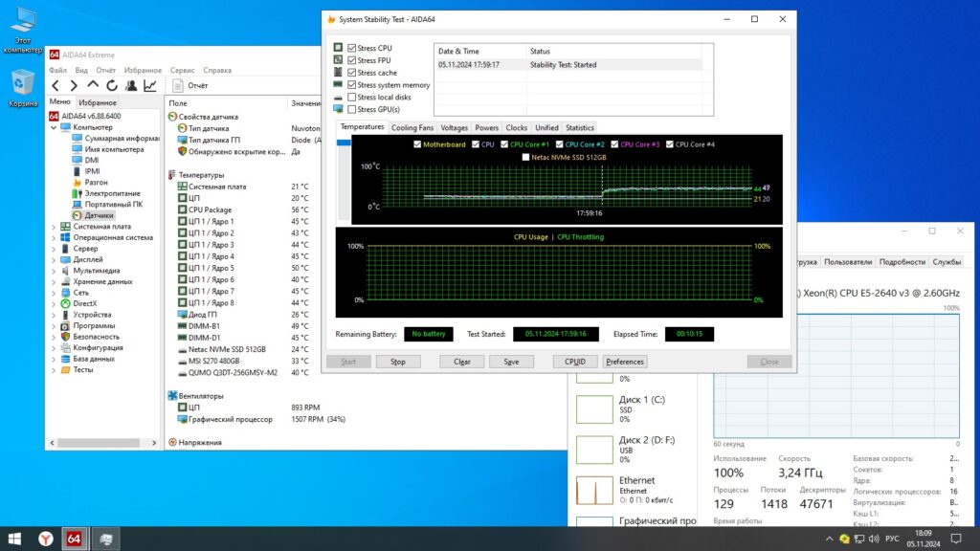The width and height of the screenshot is (980, 551).
Task: Collapse the Компьютер tree node
Action: 54,127
